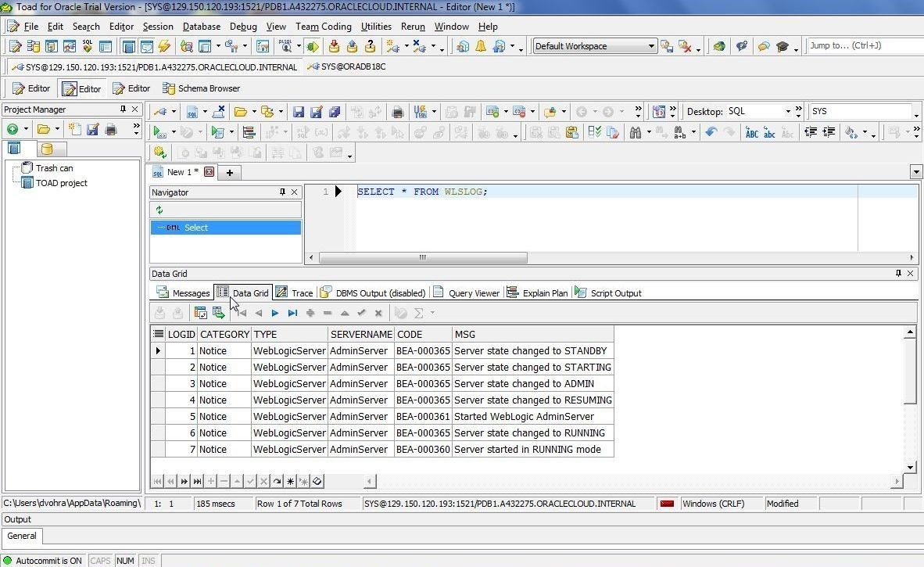The width and height of the screenshot is (924, 567).
Task: Toggle the NUM indicator in status bar
Action: [125, 561]
